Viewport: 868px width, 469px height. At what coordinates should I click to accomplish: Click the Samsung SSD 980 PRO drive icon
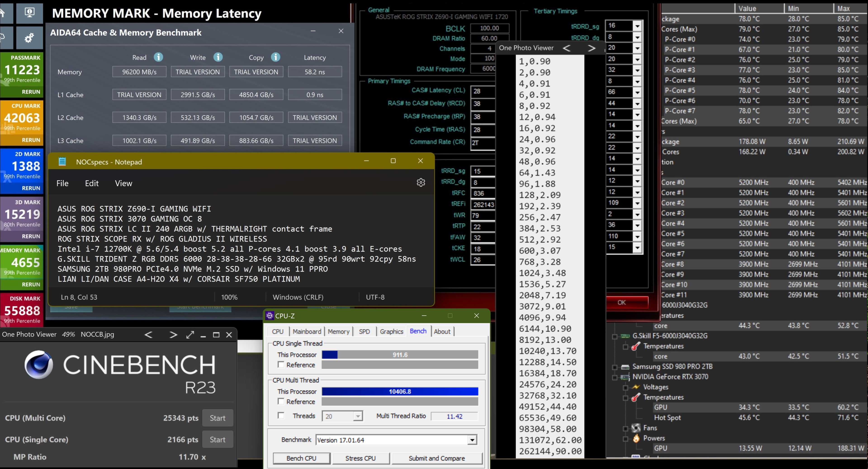point(625,367)
